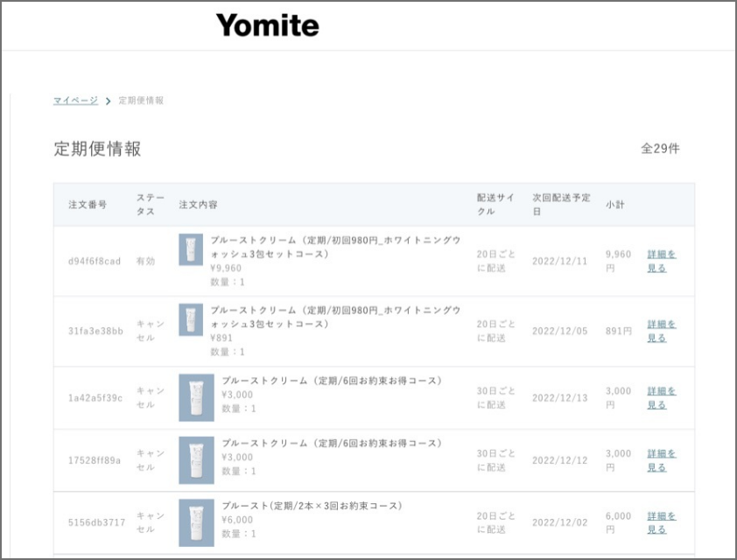Image resolution: width=737 pixels, height=560 pixels.
Task: View details of order 1a42a5f39c
Action: coord(661,398)
